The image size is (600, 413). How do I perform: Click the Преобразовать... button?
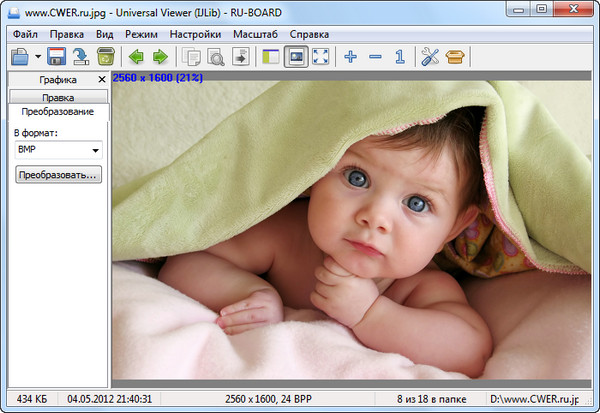pos(58,175)
